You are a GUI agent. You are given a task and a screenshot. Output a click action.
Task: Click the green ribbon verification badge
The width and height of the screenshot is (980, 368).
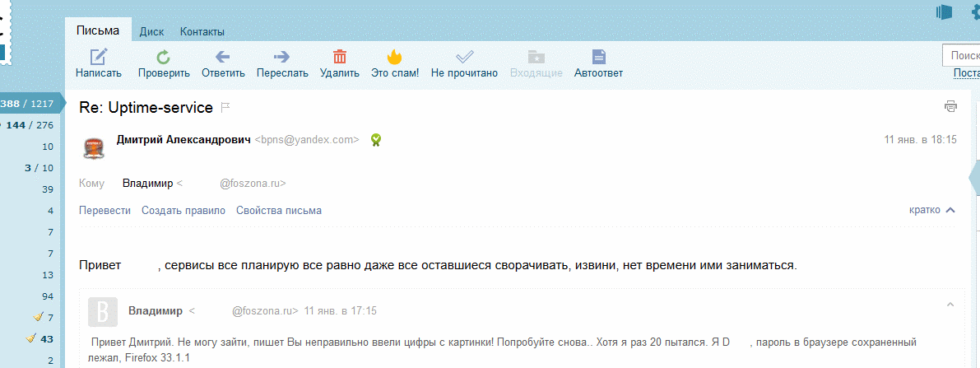click(375, 140)
